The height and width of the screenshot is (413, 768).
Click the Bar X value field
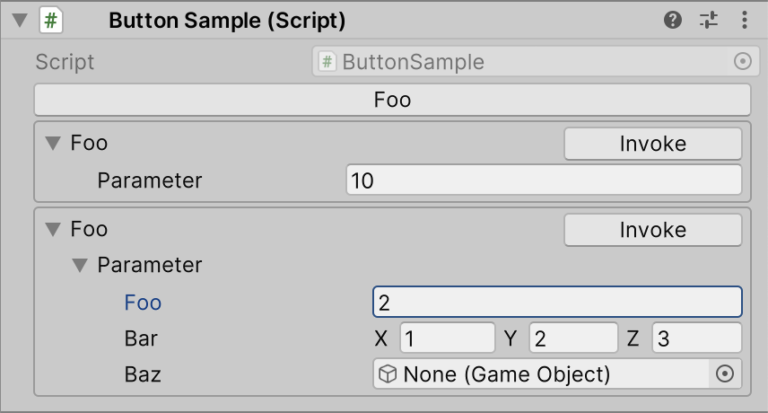click(x=447, y=338)
